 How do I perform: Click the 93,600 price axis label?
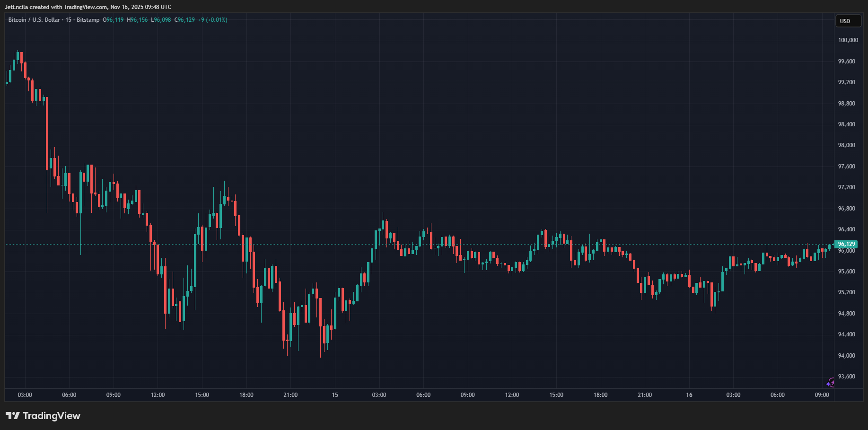846,377
